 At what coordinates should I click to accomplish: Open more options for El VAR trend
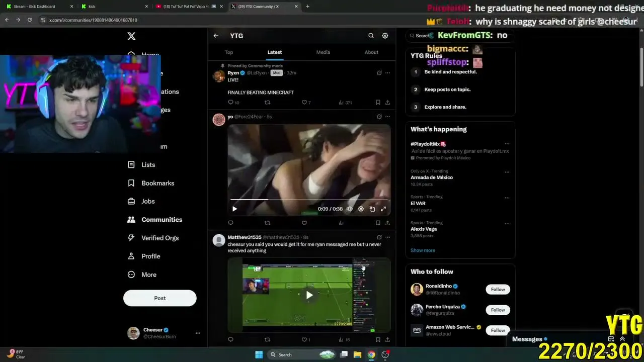(507, 198)
